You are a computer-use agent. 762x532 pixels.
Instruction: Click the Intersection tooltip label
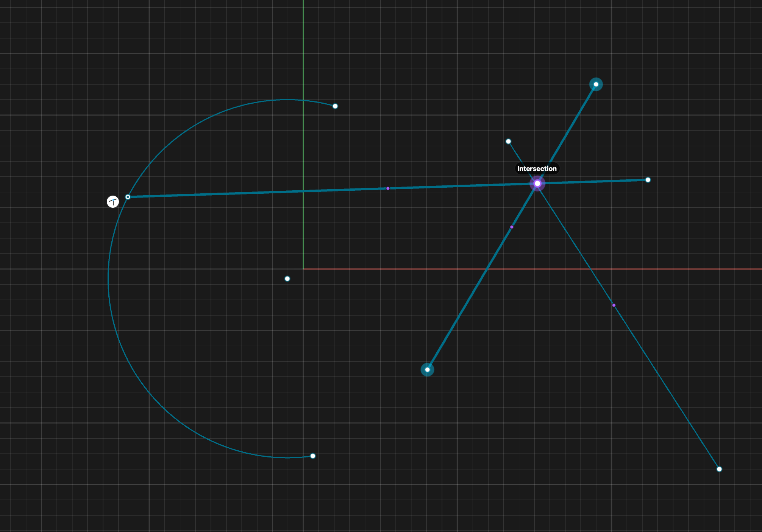pos(537,169)
